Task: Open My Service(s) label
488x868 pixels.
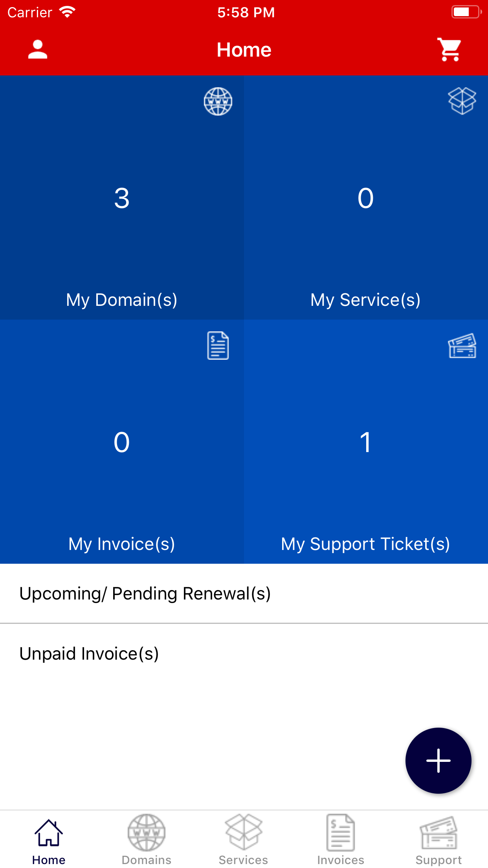Action: point(366,300)
